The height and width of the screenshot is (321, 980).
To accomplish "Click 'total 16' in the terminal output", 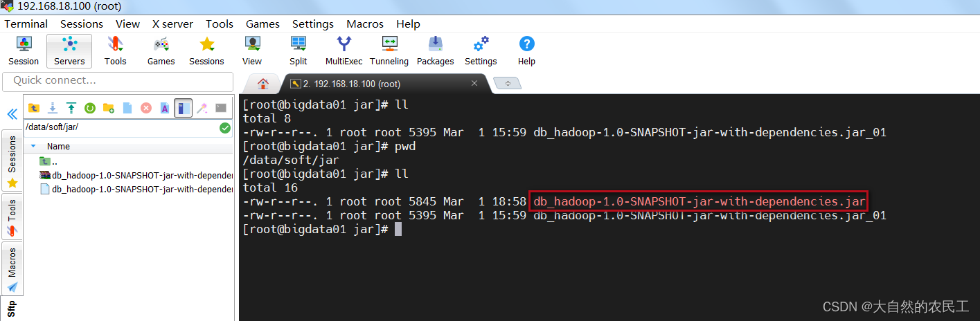I will point(269,187).
